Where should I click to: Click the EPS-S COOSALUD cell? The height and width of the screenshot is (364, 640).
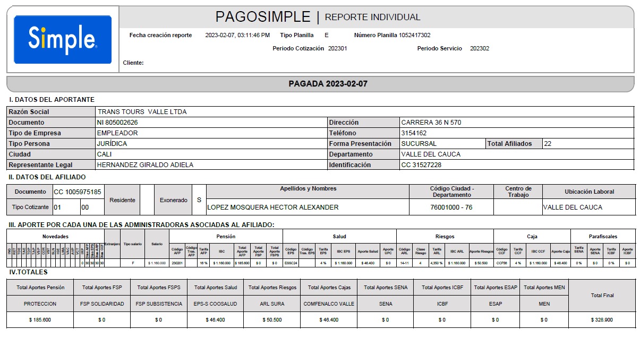point(215,304)
